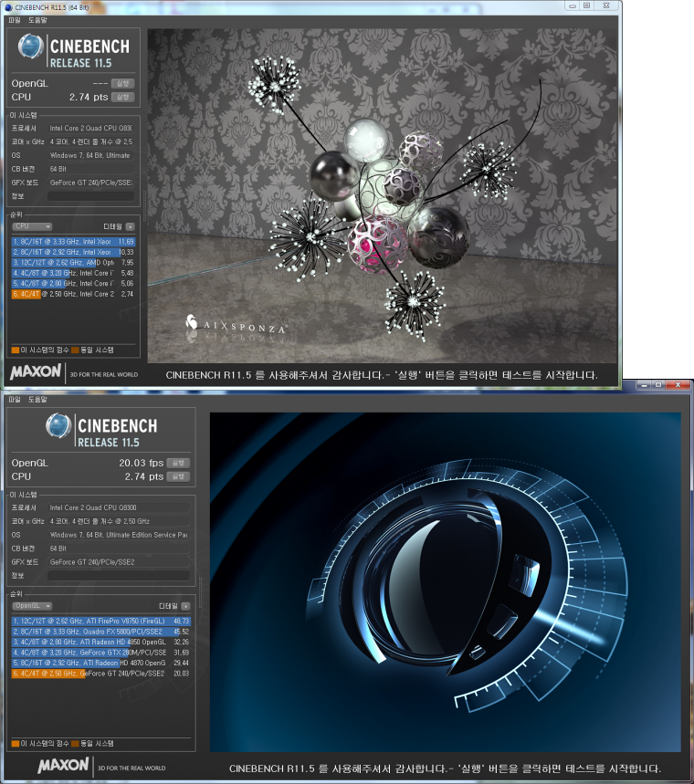The height and width of the screenshot is (784, 694).
Task: Select the GFX field reading GeForce GT 240/PCIe/SSE2
Action: tap(119, 562)
